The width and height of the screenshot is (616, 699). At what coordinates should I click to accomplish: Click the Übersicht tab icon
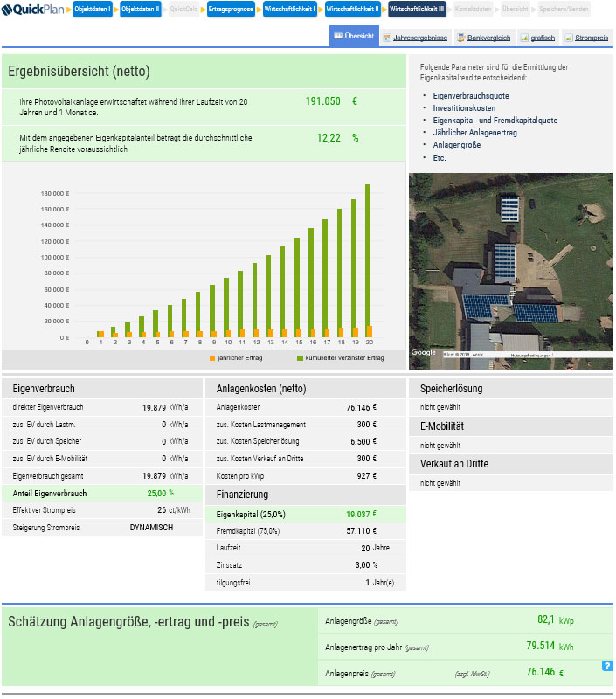coord(339,37)
